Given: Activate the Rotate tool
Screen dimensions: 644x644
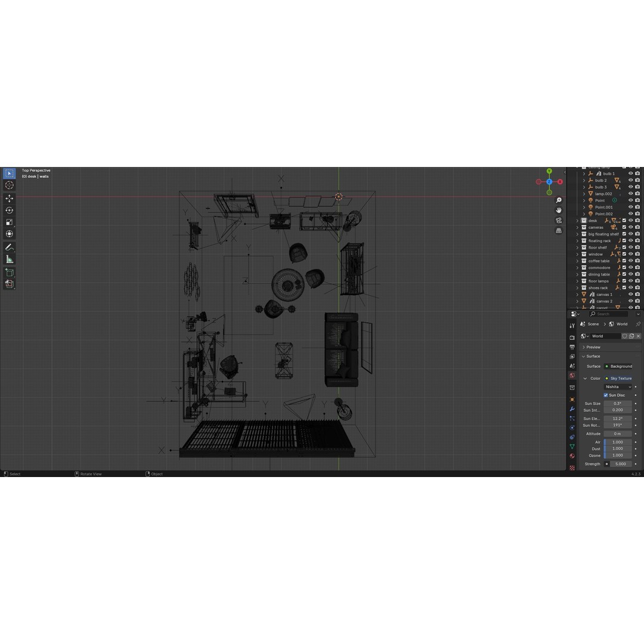Looking at the screenshot, I should point(9,209).
